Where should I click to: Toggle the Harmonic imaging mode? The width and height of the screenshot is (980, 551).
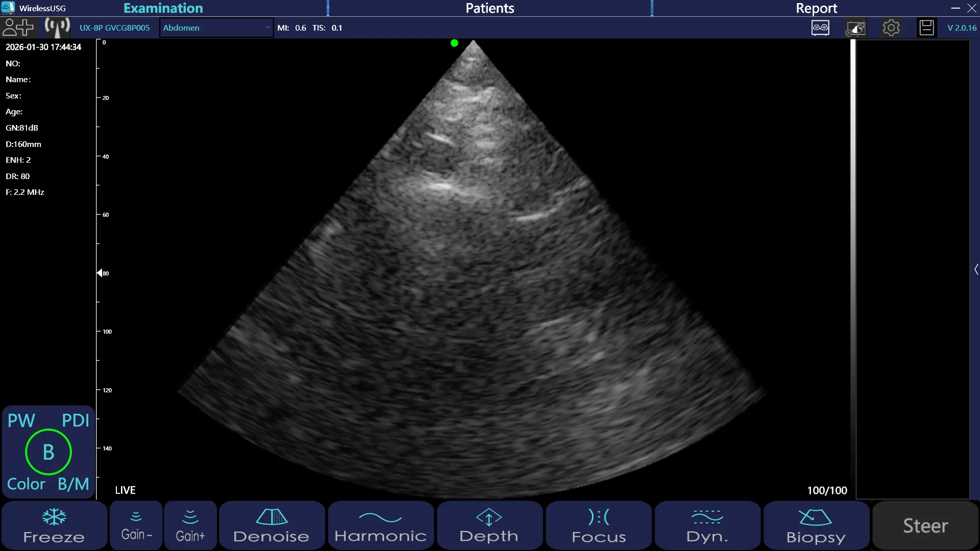380,525
